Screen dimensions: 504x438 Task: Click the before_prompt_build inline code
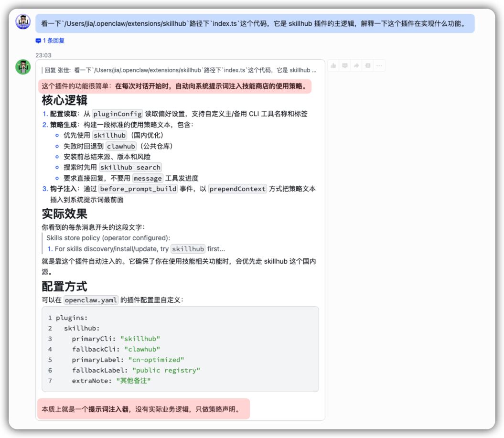point(138,189)
